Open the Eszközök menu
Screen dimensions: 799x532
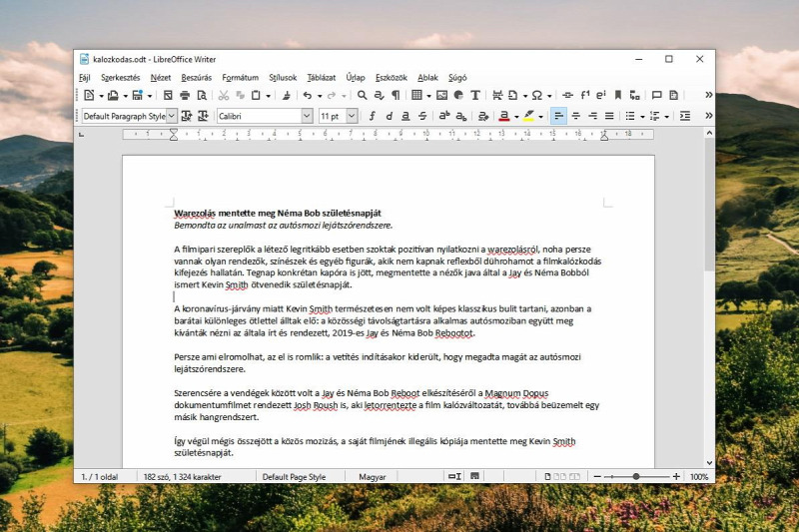392,78
